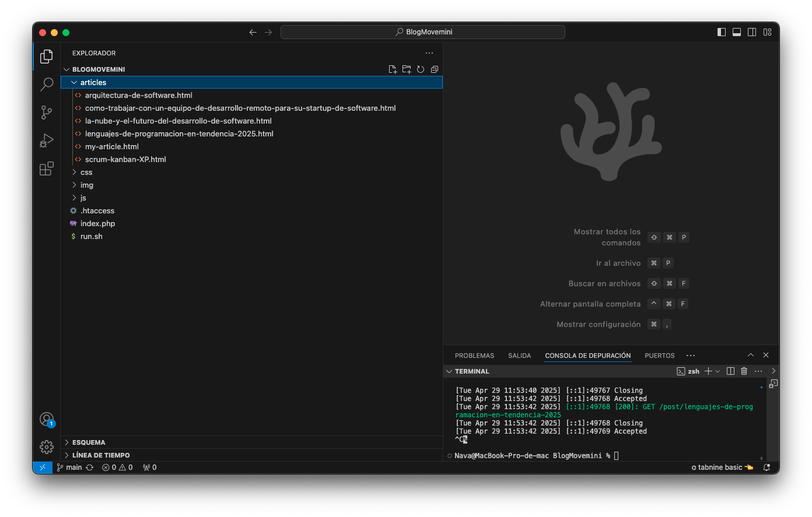Viewport: 812px width, 517px height.
Task: Toggle the primary side bar layout
Action: (722, 32)
